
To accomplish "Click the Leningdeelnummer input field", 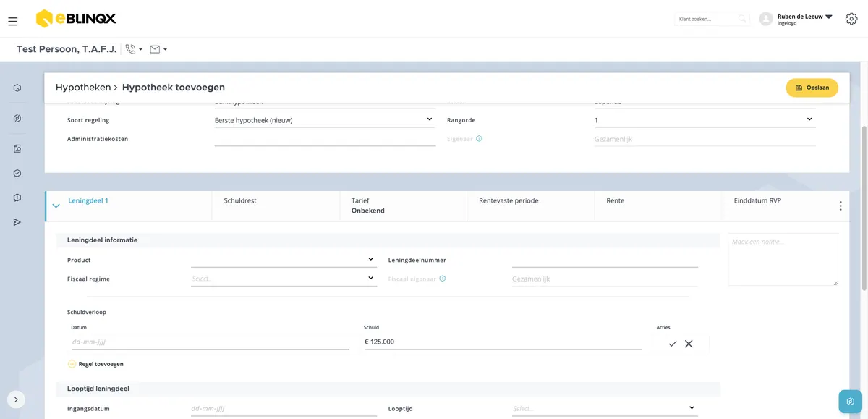I will (605, 259).
